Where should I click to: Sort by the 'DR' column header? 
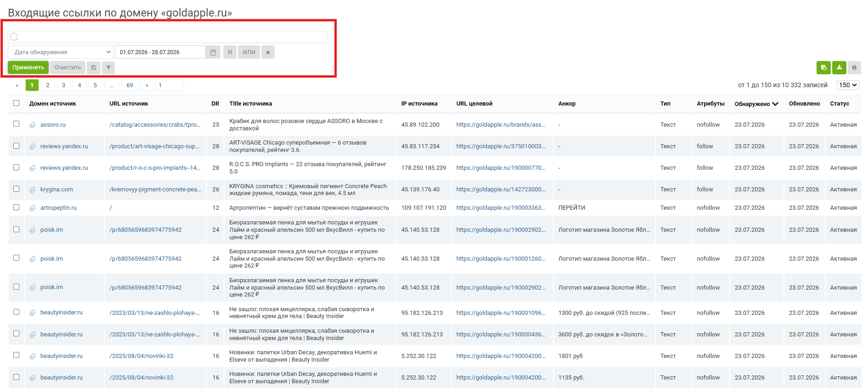click(x=215, y=104)
